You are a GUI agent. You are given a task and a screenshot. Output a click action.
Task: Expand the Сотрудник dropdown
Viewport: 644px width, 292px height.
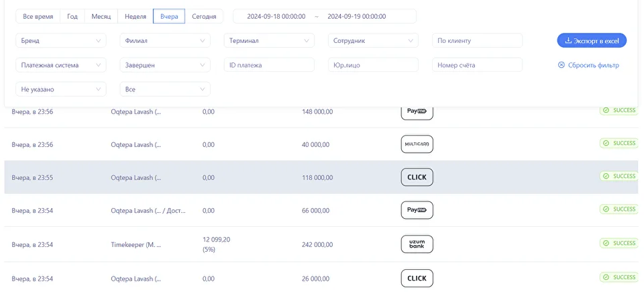pos(373,41)
